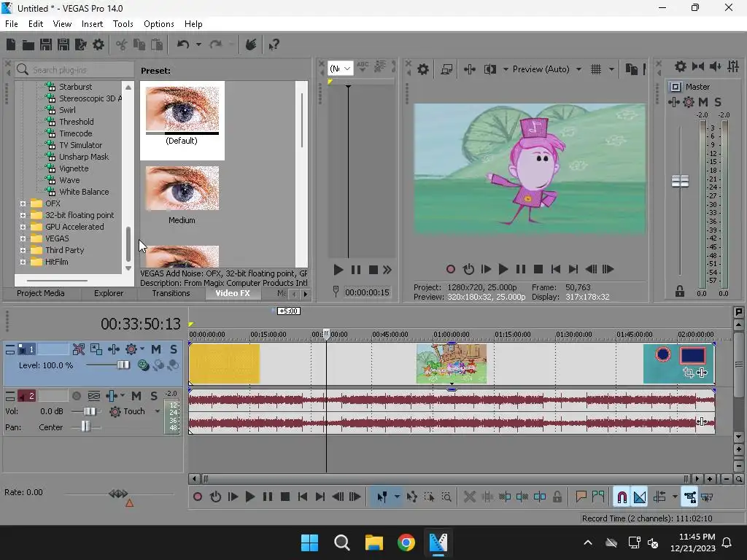Select the Vignette plug-in
747x560 pixels.
[x=74, y=168]
